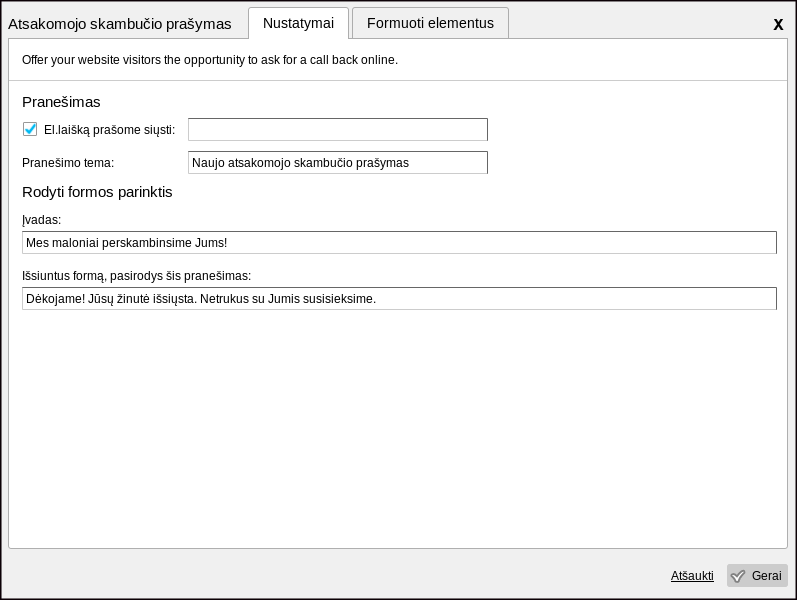Uncheck the El.laišką prašome siųsti checkbox

click(x=30, y=129)
